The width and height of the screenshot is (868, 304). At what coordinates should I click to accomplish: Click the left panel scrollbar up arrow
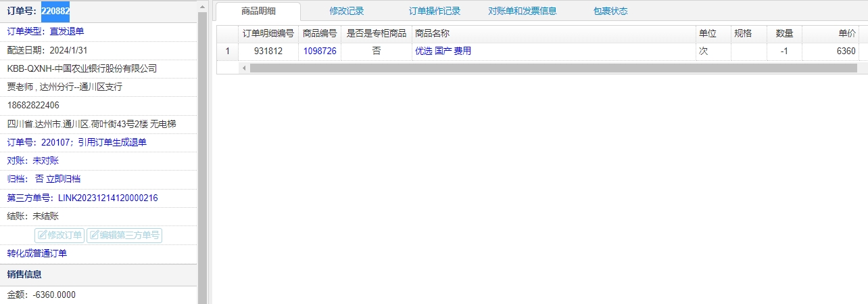202,5
